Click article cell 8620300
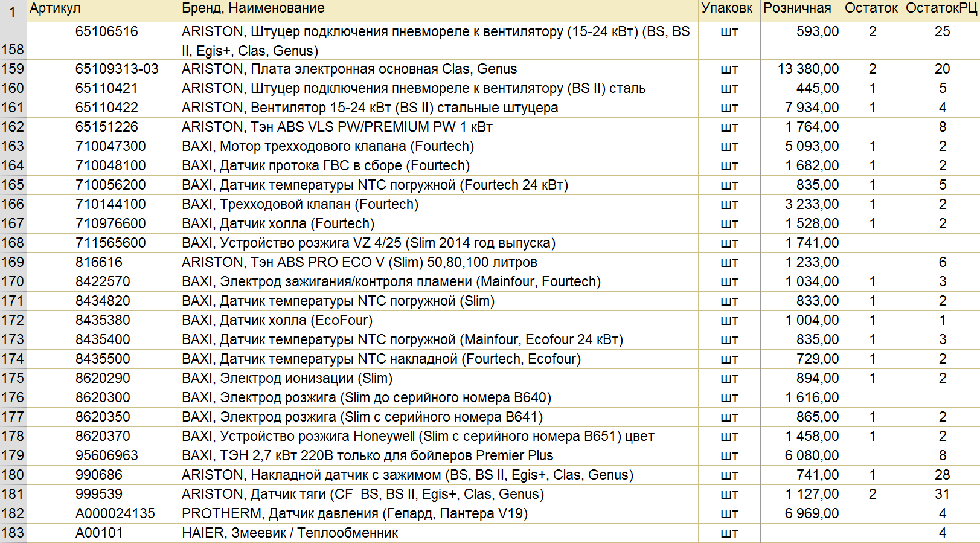Viewport: 980px width, 543px height. point(103,397)
